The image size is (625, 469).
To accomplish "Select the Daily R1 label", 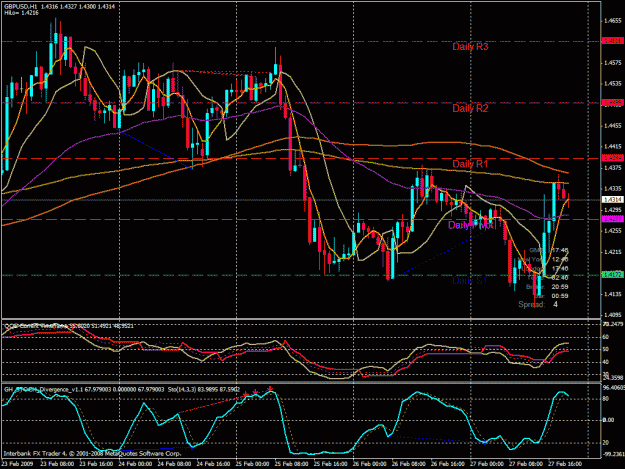I will pos(470,164).
